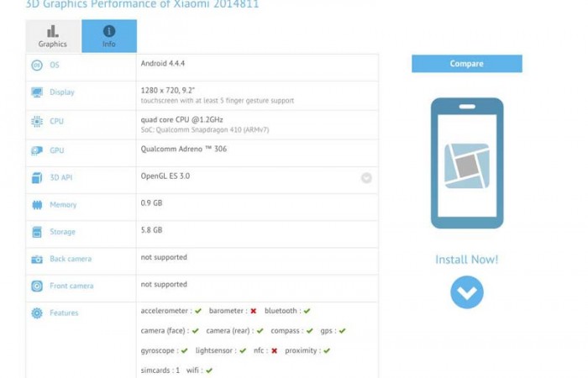Click the Memory chip icon
The image size is (588, 378).
tap(37, 205)
